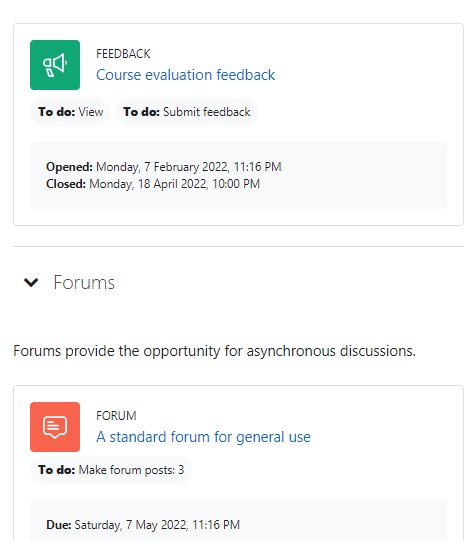Viewport: 469px width, 541px height.
Task: Click the Forums asynchronous discussions description text
Action: click(214, 351)
